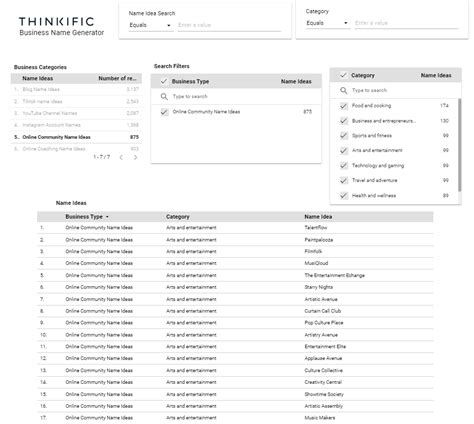Click the Name Idea Search value input field

tap(229, 25)
